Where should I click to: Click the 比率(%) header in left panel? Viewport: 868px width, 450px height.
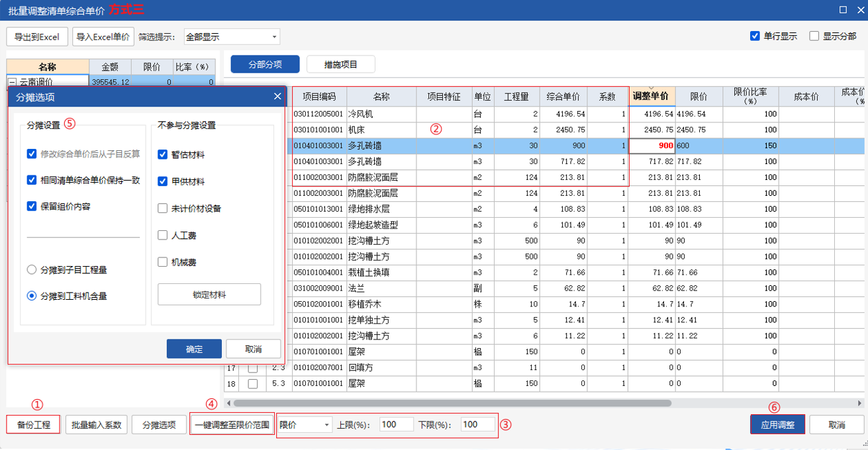193,67
